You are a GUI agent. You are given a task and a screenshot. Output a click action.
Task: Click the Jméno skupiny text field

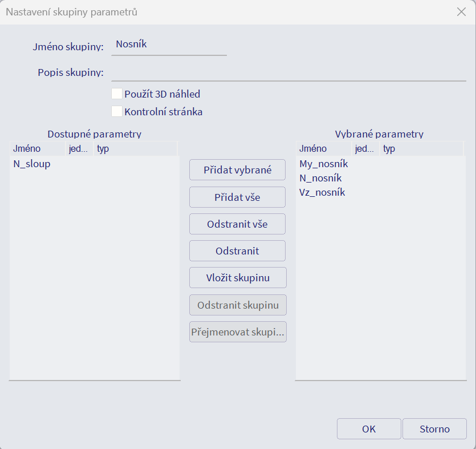click(169, 45)
